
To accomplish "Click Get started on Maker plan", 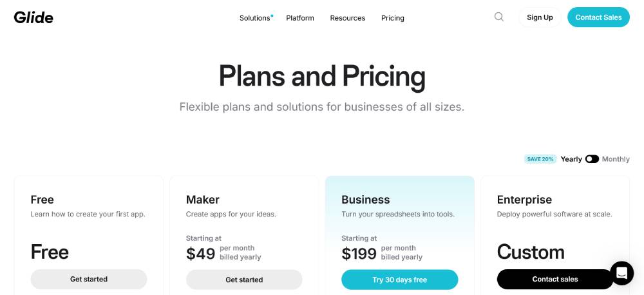I will [244, 280].
